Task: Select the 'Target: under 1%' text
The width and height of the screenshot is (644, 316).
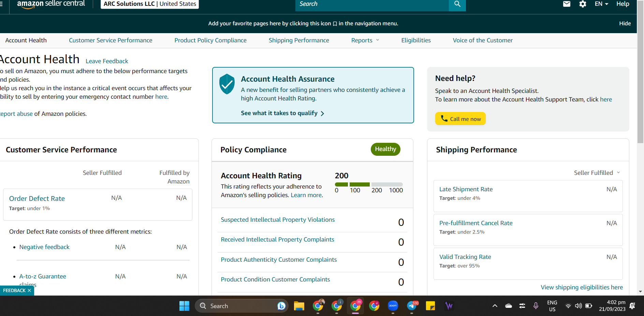Action: pyautogui.click(x=29, y=208)
